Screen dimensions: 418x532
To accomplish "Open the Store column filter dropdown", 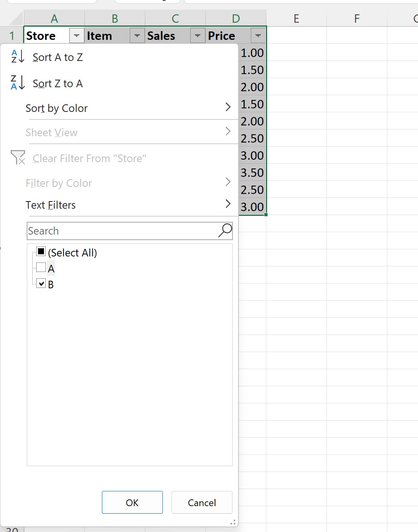I will (76, 36).
